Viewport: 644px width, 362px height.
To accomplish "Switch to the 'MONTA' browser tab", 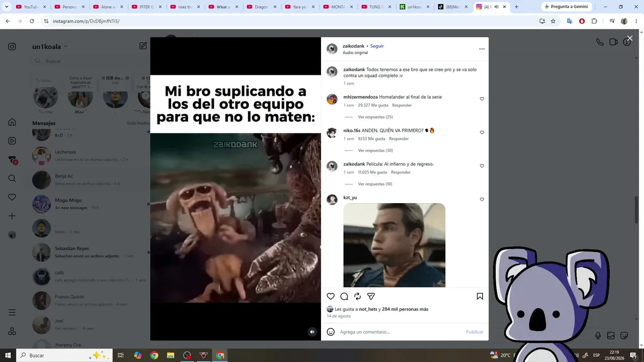I will click(339, 7).
